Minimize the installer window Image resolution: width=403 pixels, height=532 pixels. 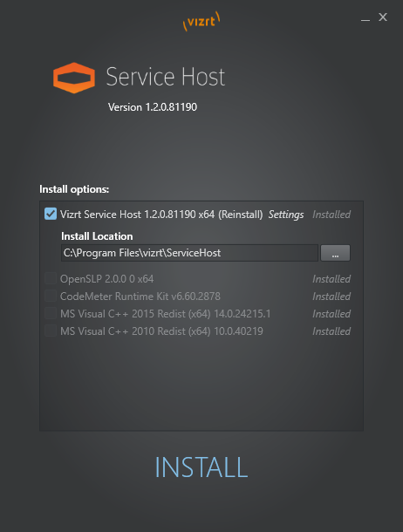click(365, 17)
